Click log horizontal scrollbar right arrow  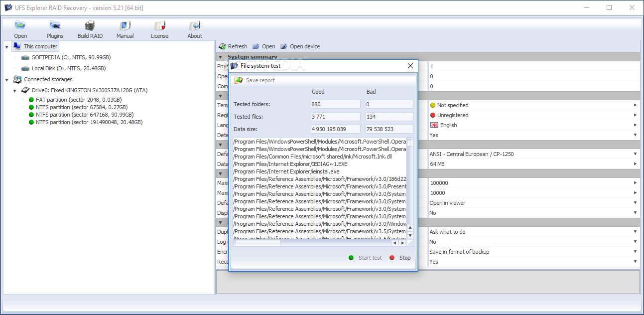402,243
